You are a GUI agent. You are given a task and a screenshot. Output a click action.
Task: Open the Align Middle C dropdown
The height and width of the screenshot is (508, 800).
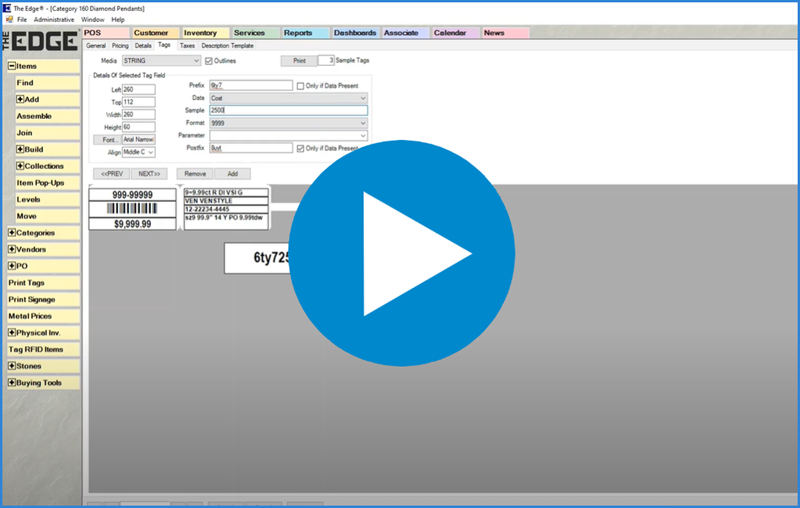(138, 152)
